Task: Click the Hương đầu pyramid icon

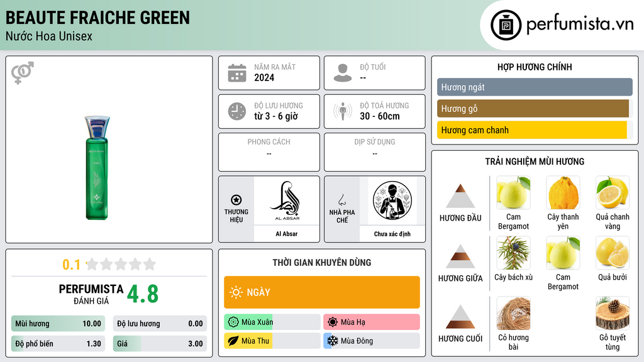Action: pyautogui.click(x=460, y=196)
